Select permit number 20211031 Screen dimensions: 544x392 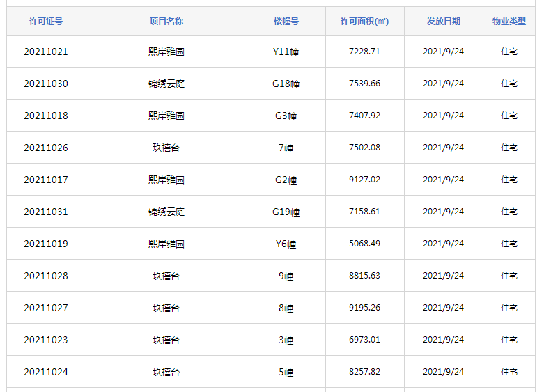[46, 212]
